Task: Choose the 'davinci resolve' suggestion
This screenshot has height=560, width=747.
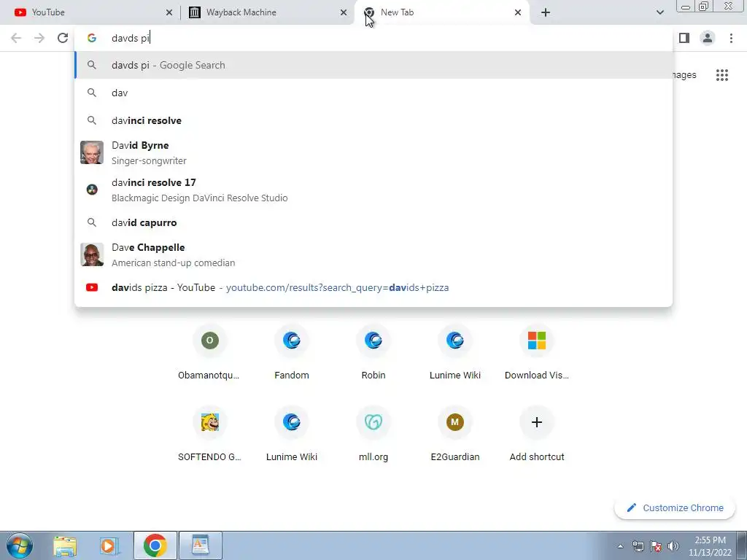Action: click(x=373, y=120)
